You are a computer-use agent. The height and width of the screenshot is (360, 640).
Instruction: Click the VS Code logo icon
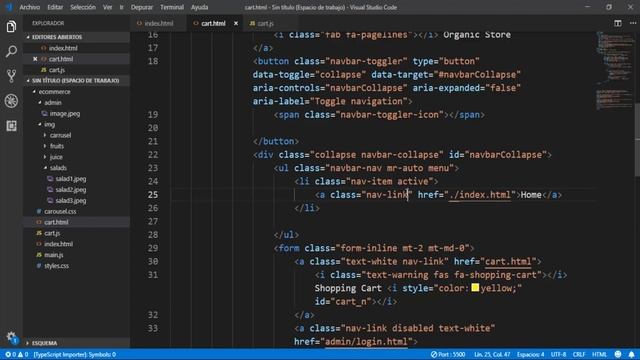(9, 7)
